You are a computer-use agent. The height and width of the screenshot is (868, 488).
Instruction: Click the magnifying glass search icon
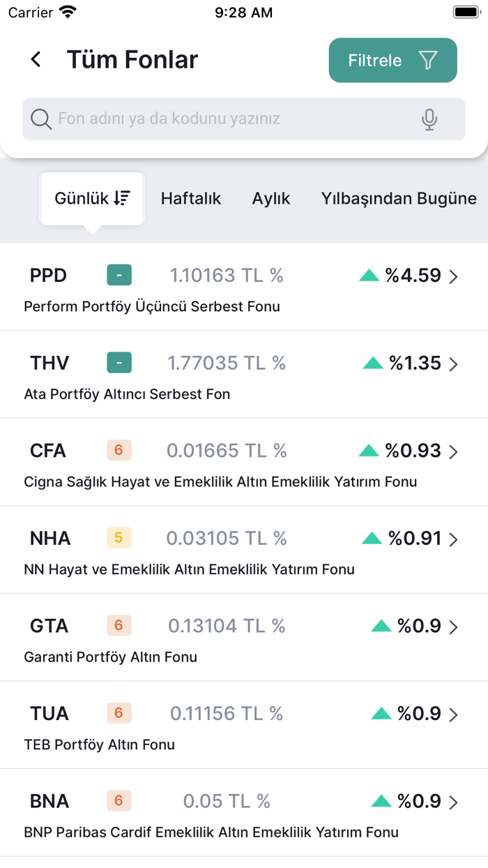41,119
